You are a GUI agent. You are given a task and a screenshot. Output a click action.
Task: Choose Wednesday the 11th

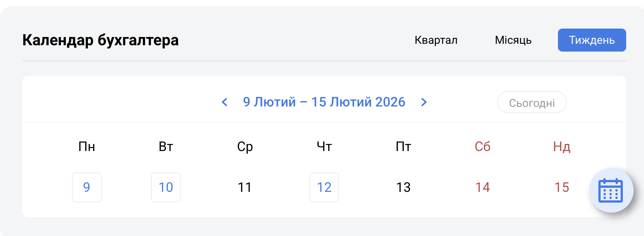point(245,187)
